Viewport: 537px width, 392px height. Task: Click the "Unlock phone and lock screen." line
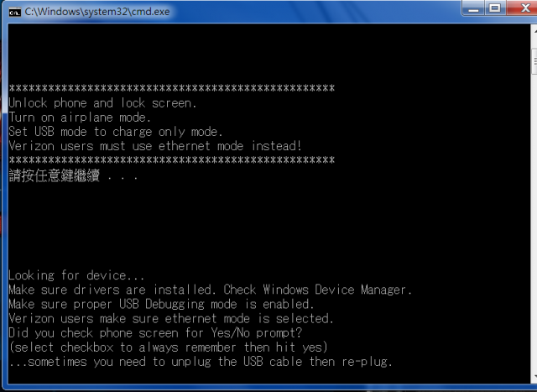pos(102,103)
